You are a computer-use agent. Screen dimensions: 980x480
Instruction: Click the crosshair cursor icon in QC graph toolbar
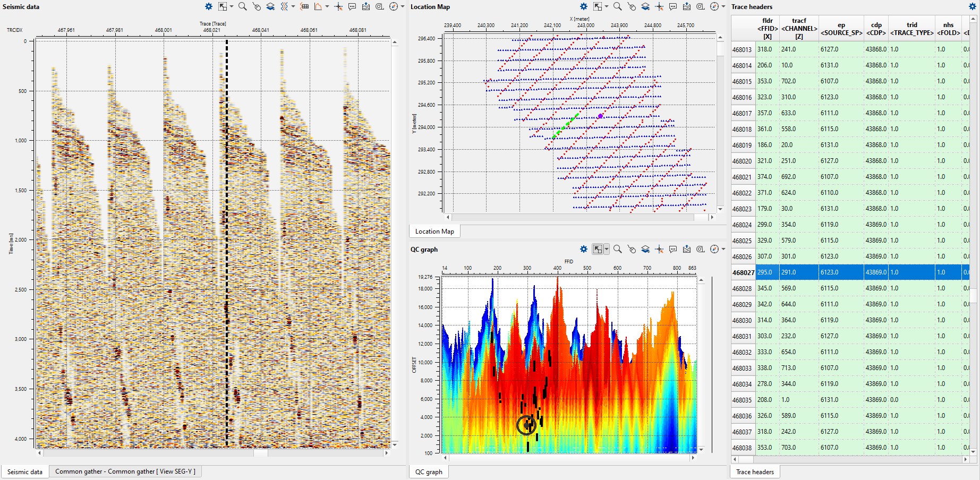[x=659, y=249]
